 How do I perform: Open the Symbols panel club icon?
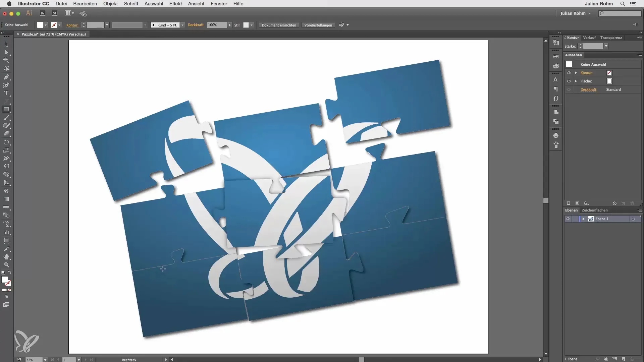click(x=556, y=135)
